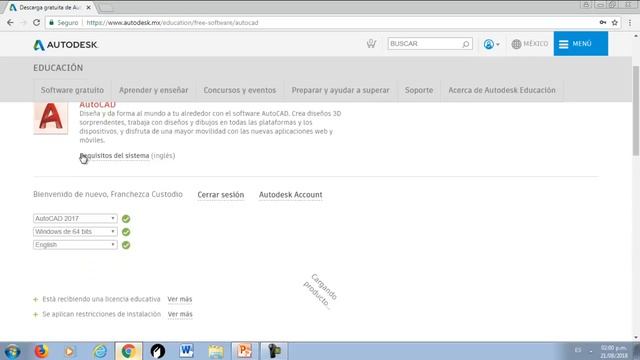The image size is (640, 360).
Task: Bookmark page with the star icon
Action: (x=615, y=22)
